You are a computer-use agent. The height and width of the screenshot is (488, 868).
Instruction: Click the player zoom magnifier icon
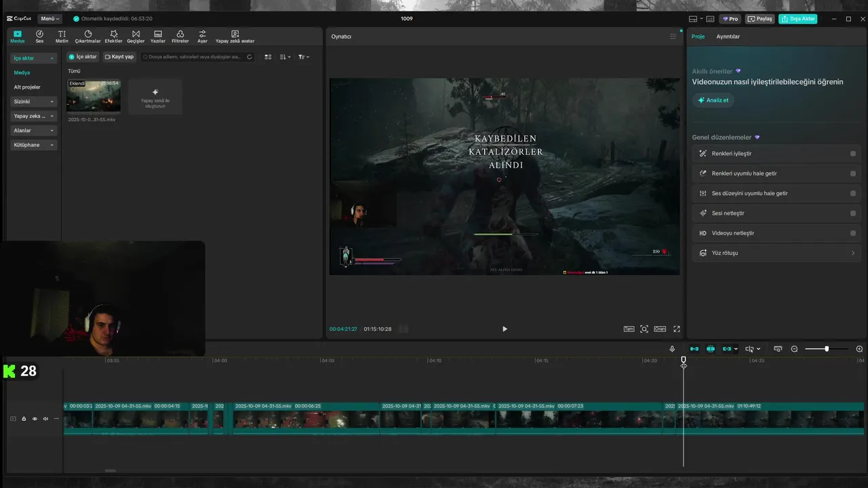(x=644, y=329)
